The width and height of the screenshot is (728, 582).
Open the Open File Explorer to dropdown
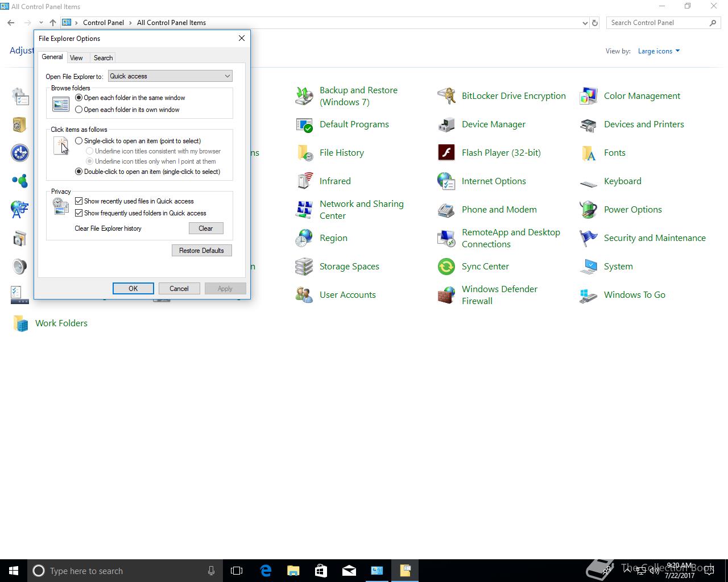click(x=170, y=76)
